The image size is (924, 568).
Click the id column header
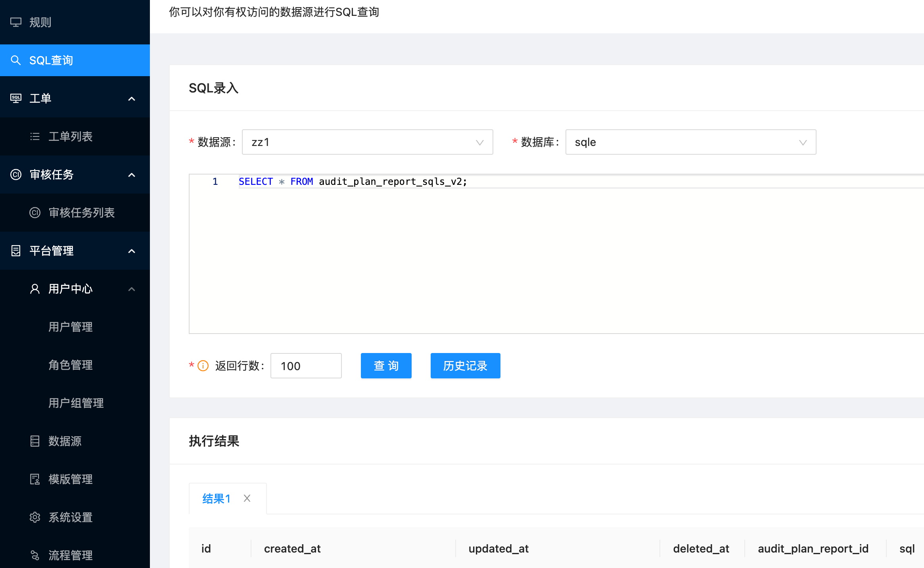pyautogui.click(x=206, y=549)
